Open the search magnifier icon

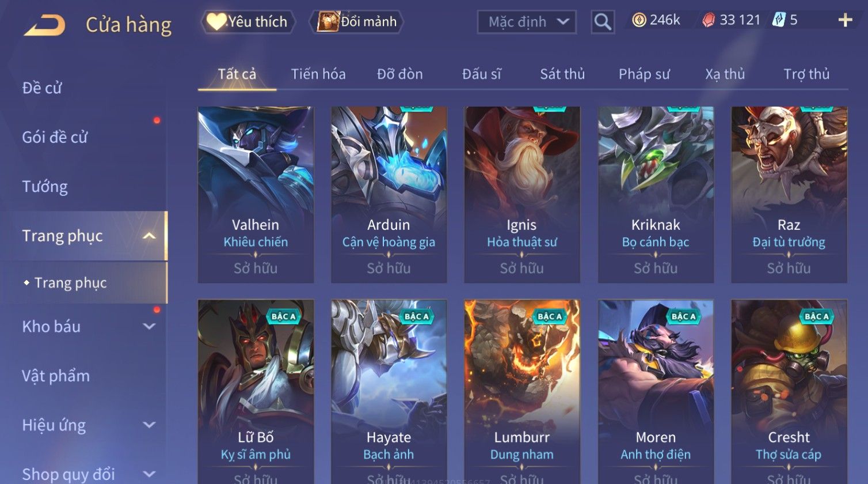[603, 22]
